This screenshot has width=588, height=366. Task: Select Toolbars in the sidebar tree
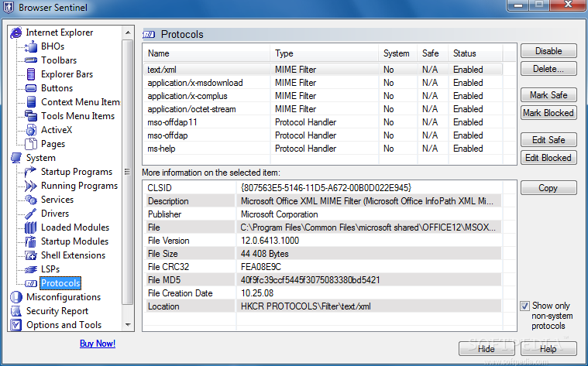(59, 60)
